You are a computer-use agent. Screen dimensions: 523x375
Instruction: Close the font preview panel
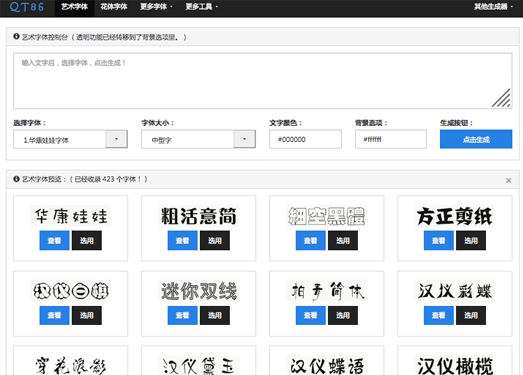pyautogui.click(x=508, y=180)
